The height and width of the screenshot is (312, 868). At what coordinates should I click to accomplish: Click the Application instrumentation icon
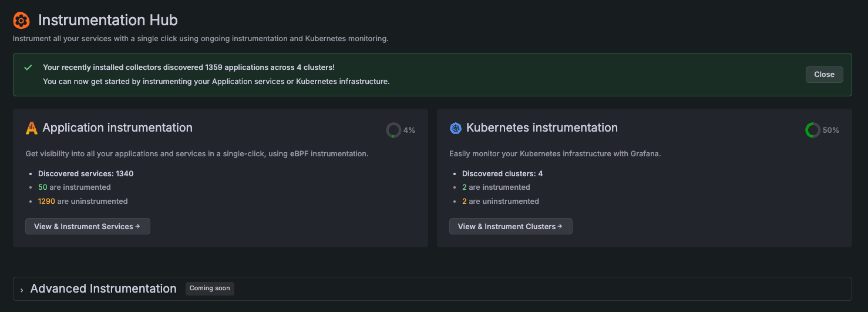[x=32, y=128]
